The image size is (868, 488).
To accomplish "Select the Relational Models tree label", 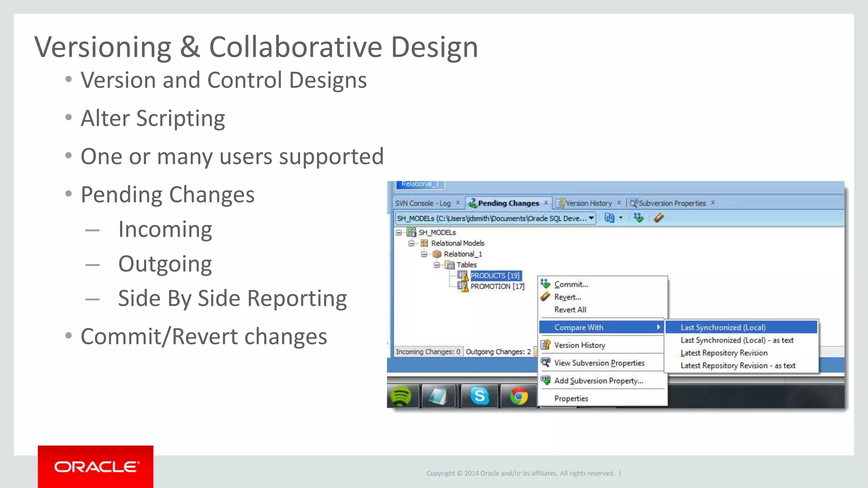I will [458, 243].
